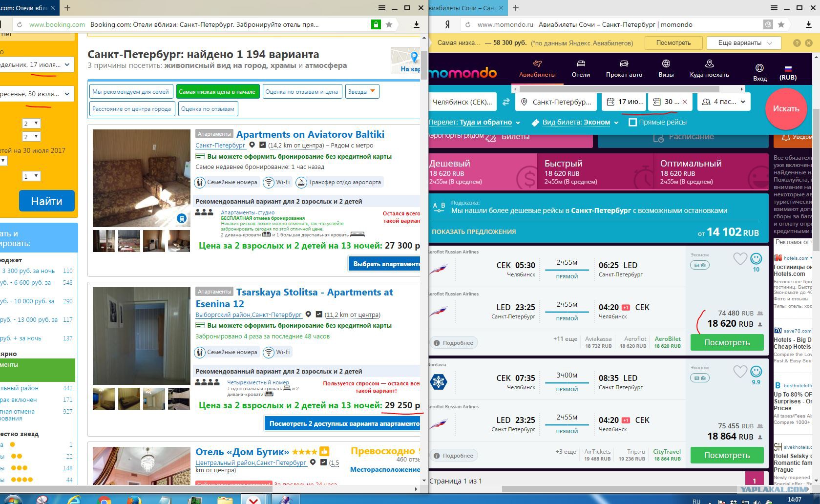
Task: Open the Куда поехать tab
Action: tap(709, 69)
